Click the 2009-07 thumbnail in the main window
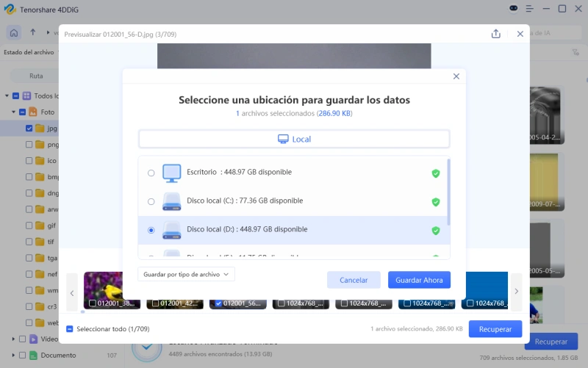This screenshot has width=588, height=368. tap(547, 181)
